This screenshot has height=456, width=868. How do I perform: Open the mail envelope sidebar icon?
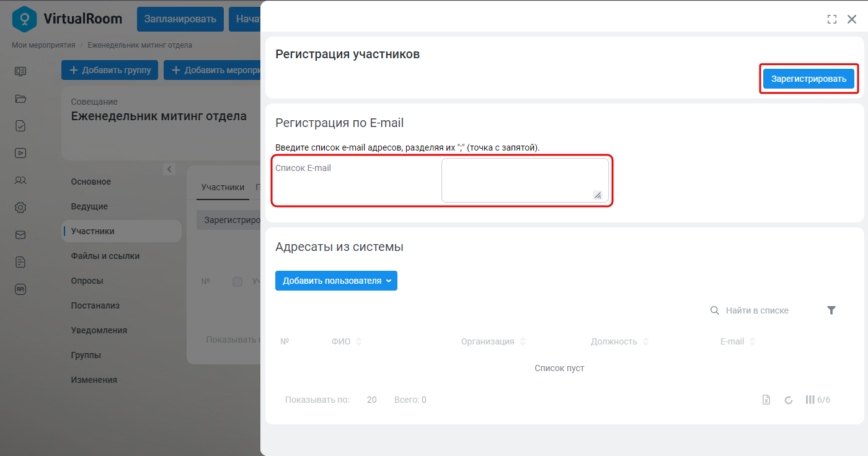pos(20,235)
